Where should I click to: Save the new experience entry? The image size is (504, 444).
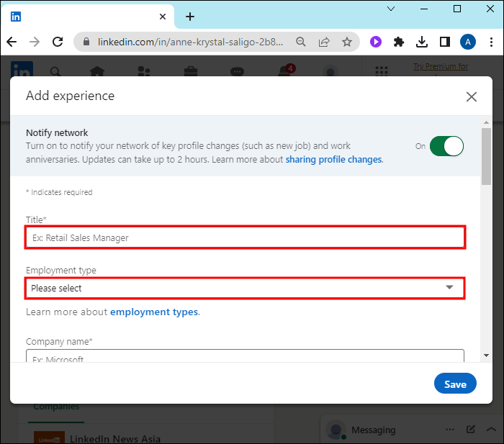tap(455, 384)
